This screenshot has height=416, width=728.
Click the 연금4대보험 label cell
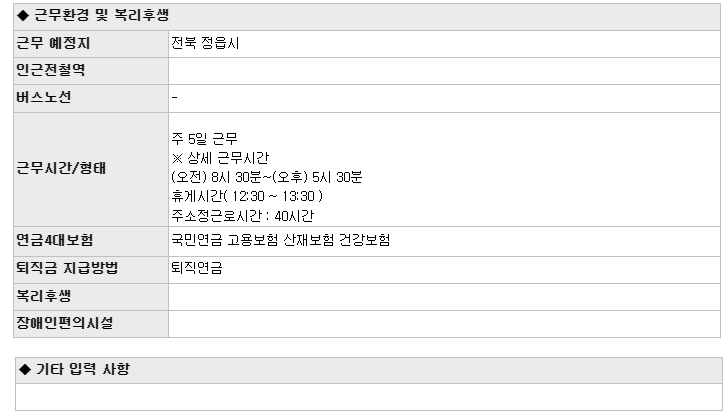click(x=91, y=241)
